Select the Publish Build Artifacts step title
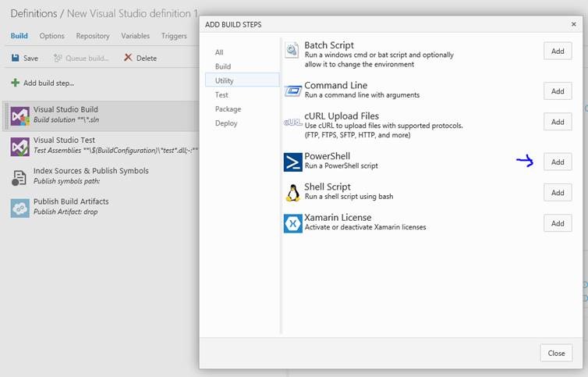The width and height of the screenshot is (588, 377). point(71,201)
